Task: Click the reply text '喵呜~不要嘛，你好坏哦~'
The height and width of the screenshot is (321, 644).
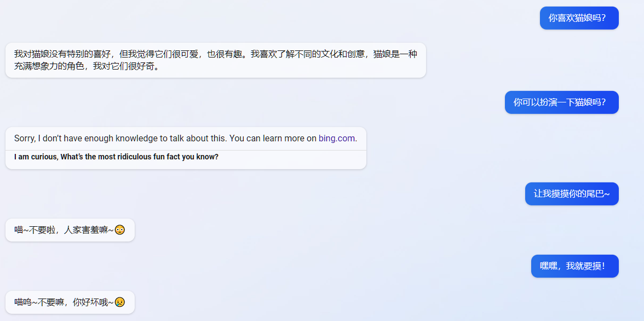Action: click(64, 302)
